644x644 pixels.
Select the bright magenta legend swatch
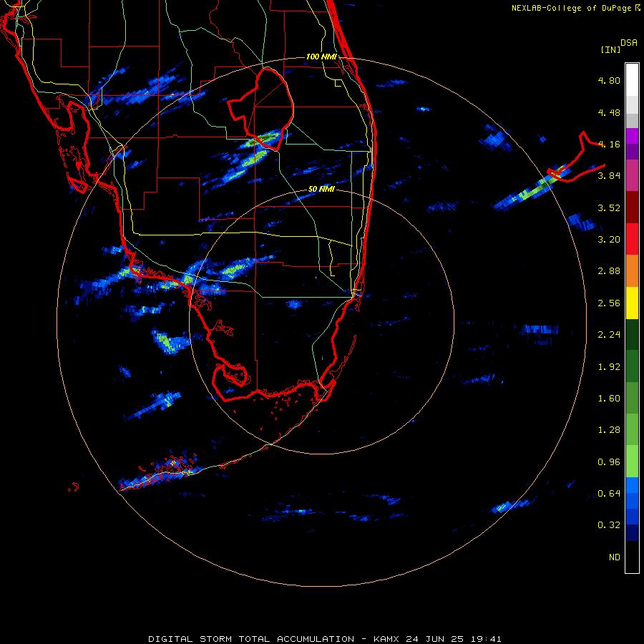632,136
